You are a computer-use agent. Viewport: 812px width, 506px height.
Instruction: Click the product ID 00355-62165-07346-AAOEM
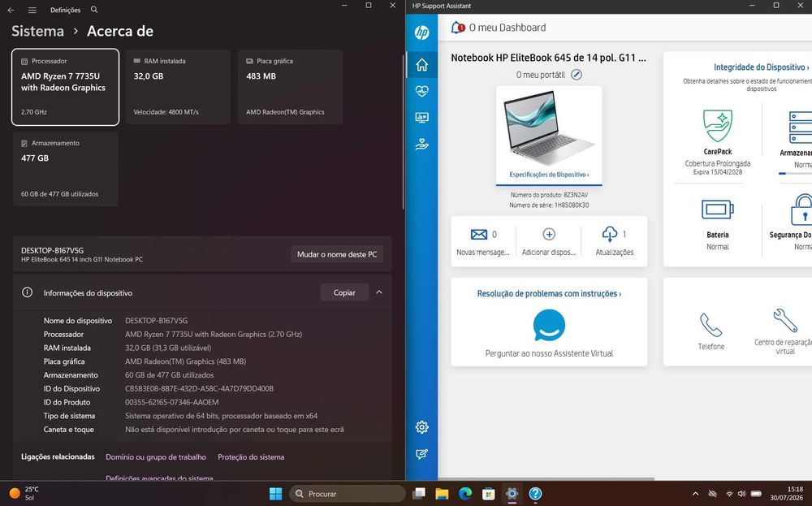(x=172, y=402)
